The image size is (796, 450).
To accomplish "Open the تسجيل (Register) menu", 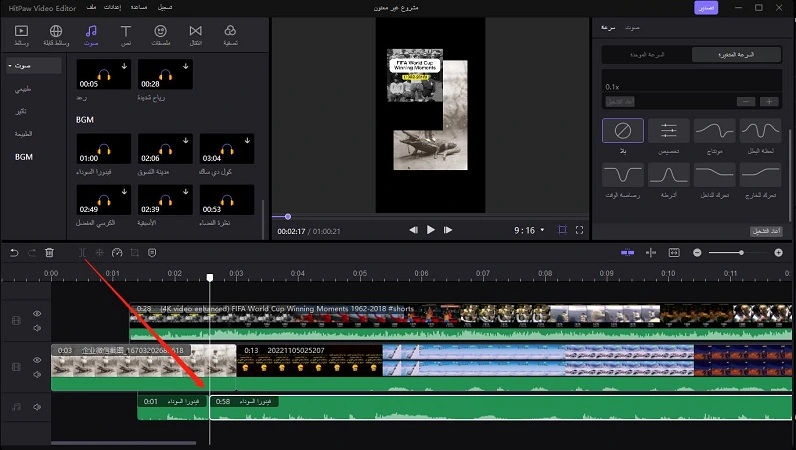I will tap(164, 8).
